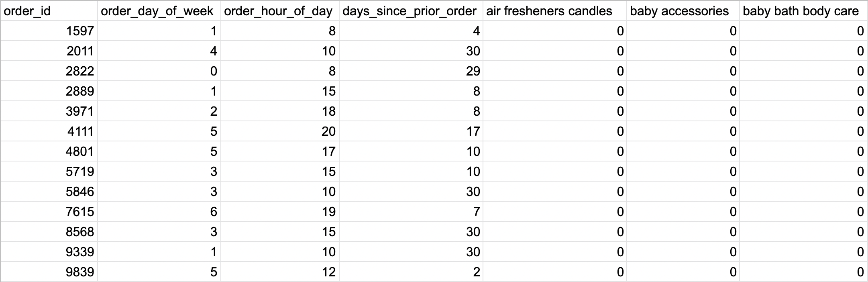Select hour value 20 for order 4111

point(280,131)
